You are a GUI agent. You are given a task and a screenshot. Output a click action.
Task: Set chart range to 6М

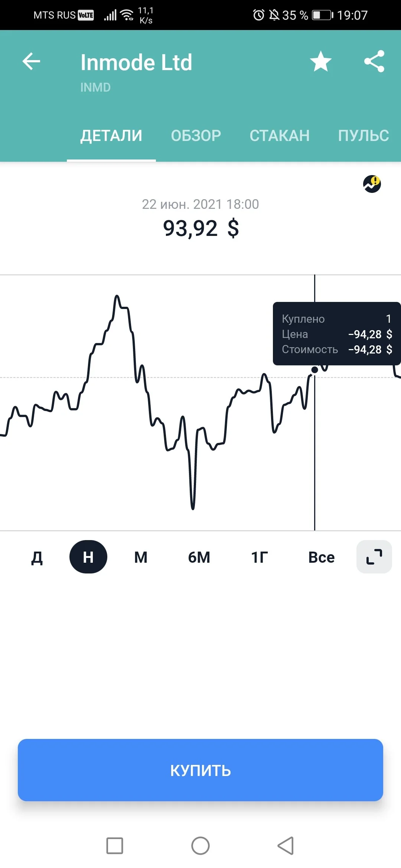pyautogui.click(x=199, y=557)
